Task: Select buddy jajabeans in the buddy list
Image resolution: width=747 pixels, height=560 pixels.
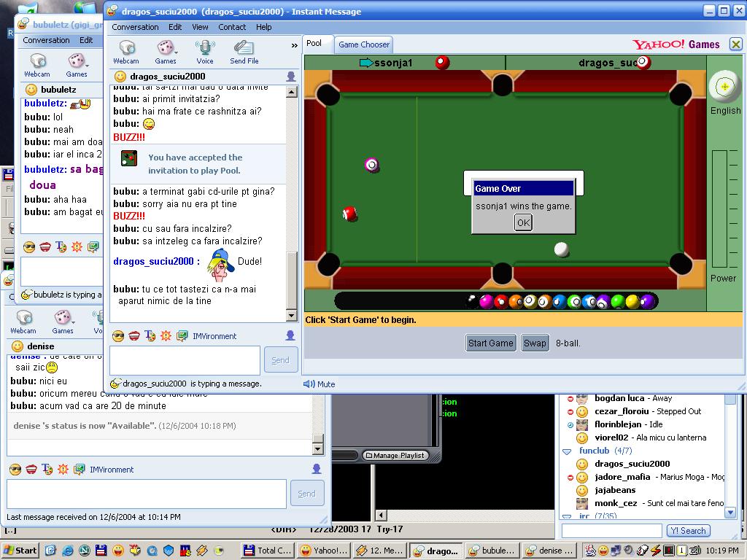Action: tap(615, 490)
